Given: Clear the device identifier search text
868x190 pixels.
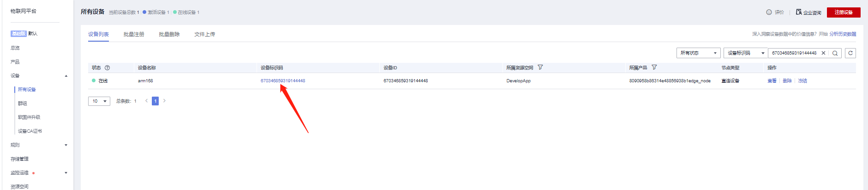Looking at the screenshot, I should pyautogui.click(x=823, y=53).
